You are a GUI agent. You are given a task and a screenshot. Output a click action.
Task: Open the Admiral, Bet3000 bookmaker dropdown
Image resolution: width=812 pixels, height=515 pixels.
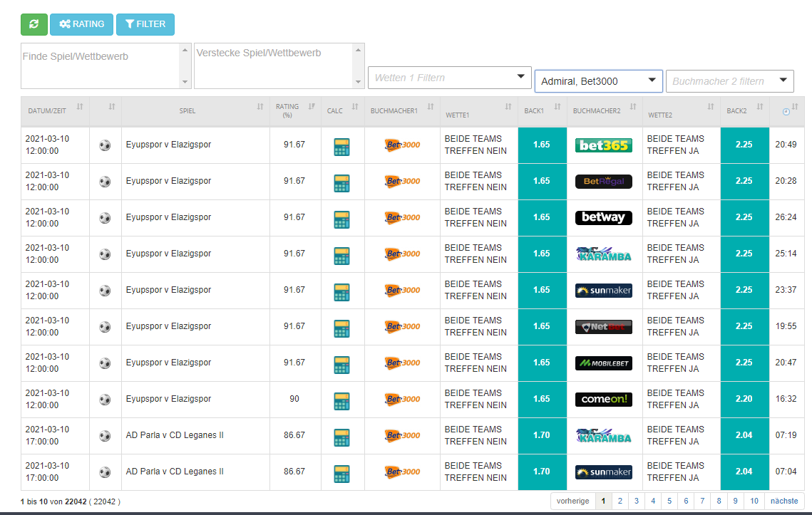599,81
